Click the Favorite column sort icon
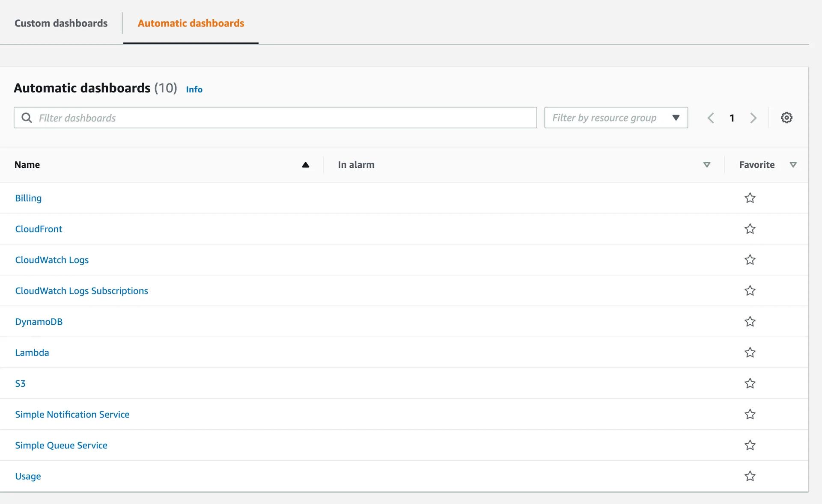Image resolution: width=822 pixels, height=504 pixels. pos(794,164)
